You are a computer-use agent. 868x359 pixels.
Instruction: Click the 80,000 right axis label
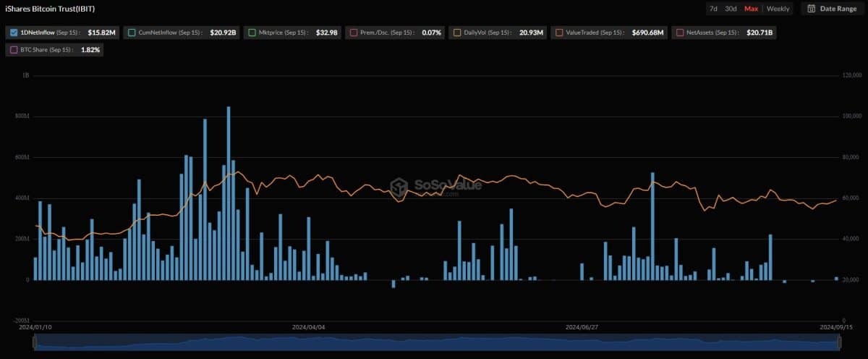(x=851, y=157)
